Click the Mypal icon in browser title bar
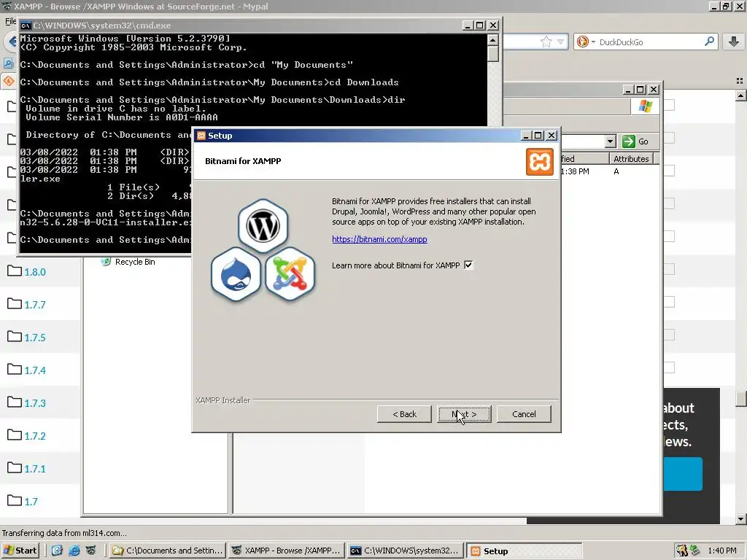The image size is (747, 560). (x=7, y=6)
